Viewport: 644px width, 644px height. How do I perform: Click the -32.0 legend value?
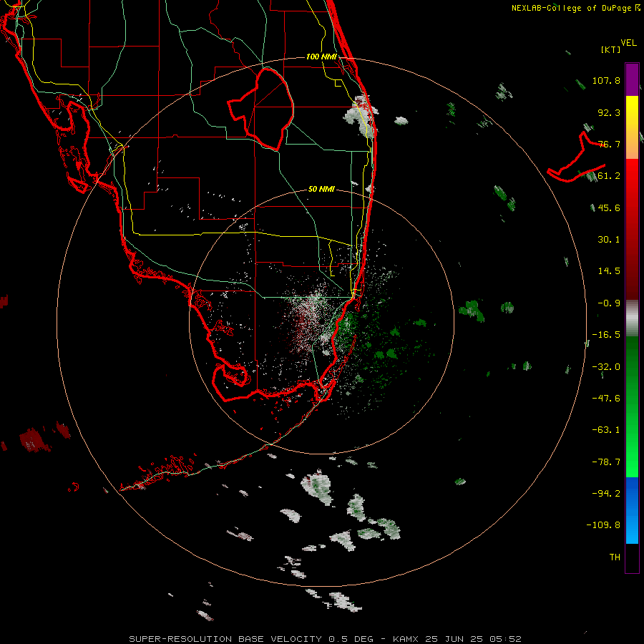tap(606, 367)
